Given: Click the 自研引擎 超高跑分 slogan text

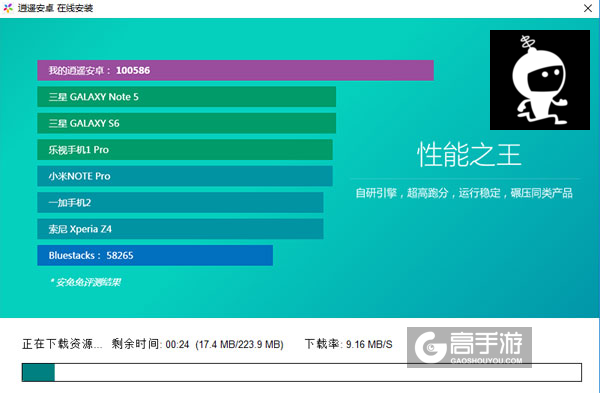Looking at the screenshot, I should (x=464, y=193).
